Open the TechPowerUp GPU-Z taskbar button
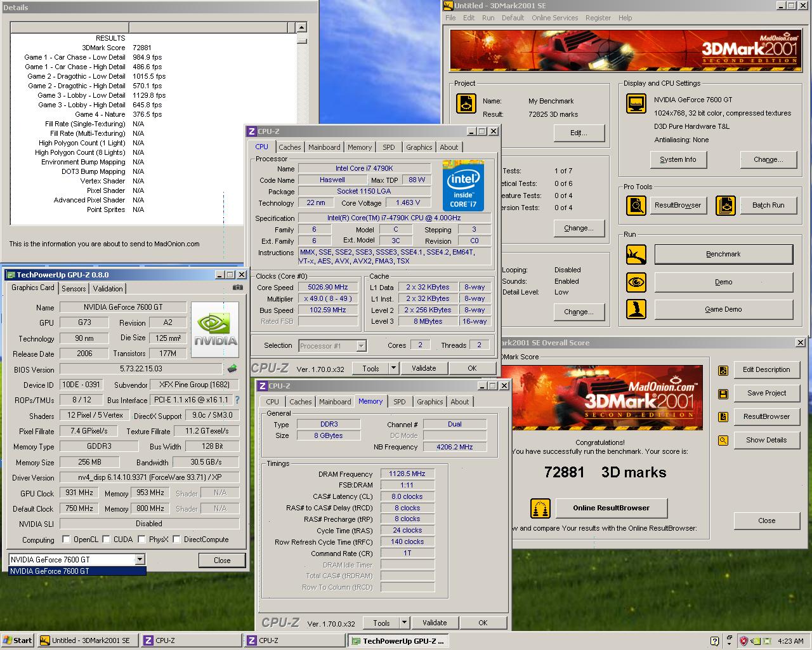The width and height of the screenshot is (812, 650). point(398,641)
